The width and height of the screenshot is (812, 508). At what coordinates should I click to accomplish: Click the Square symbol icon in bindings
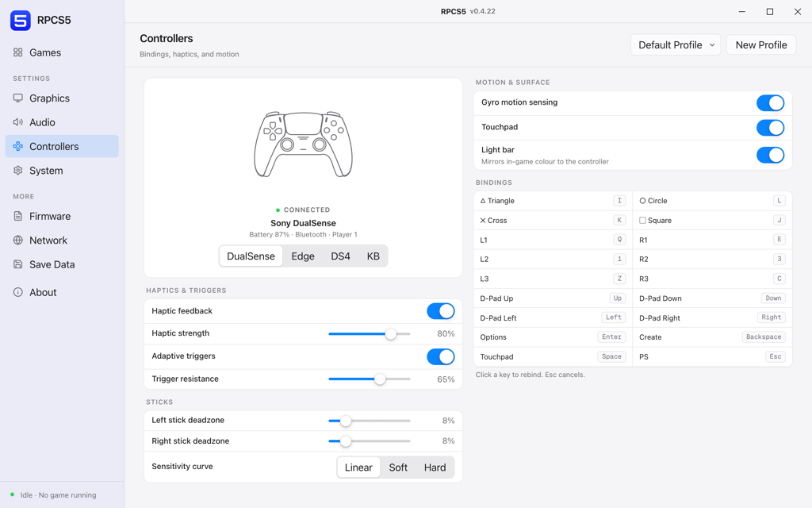642,221
